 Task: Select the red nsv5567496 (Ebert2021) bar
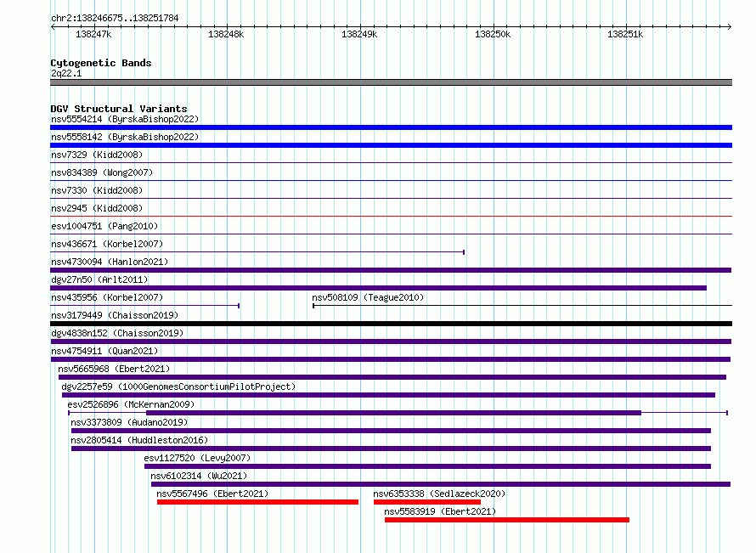point(257,502)
